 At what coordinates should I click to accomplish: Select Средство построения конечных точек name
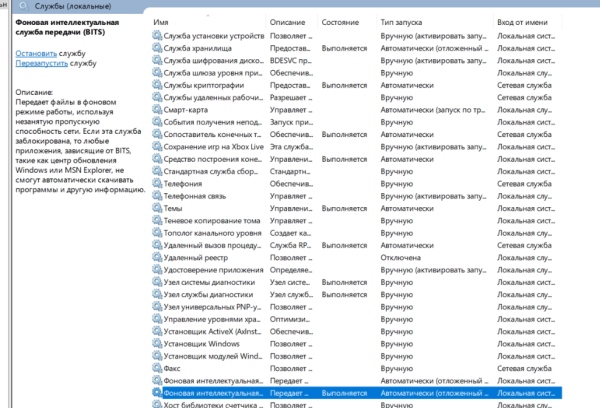click(x=214, y=159)
